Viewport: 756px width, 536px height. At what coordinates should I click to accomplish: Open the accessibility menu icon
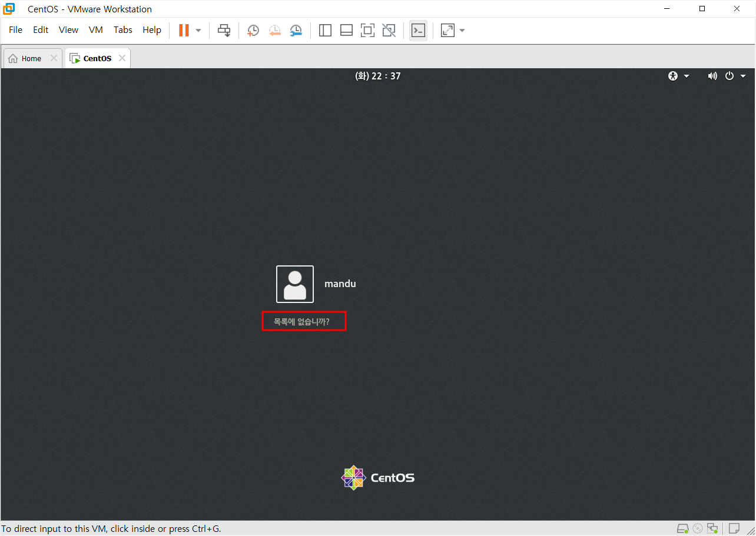tap(673, 76)
